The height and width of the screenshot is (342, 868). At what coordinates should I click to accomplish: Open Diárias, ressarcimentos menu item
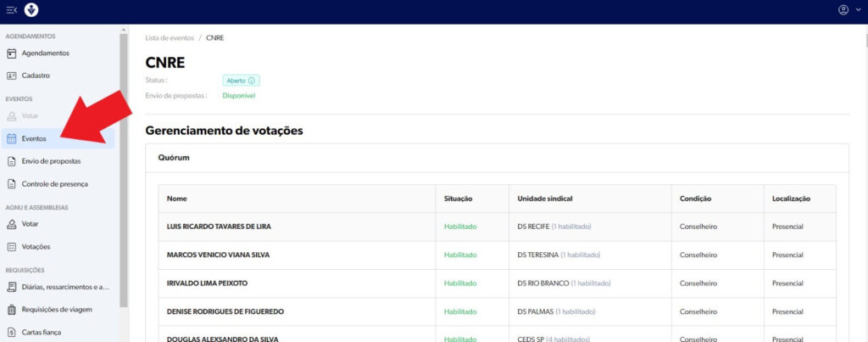[x=64, y=287]
